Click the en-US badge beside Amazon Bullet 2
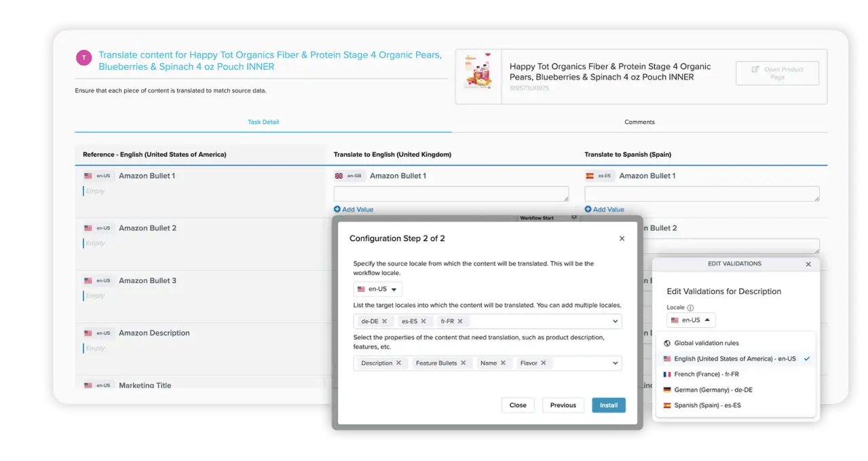 tap(98, 228)
